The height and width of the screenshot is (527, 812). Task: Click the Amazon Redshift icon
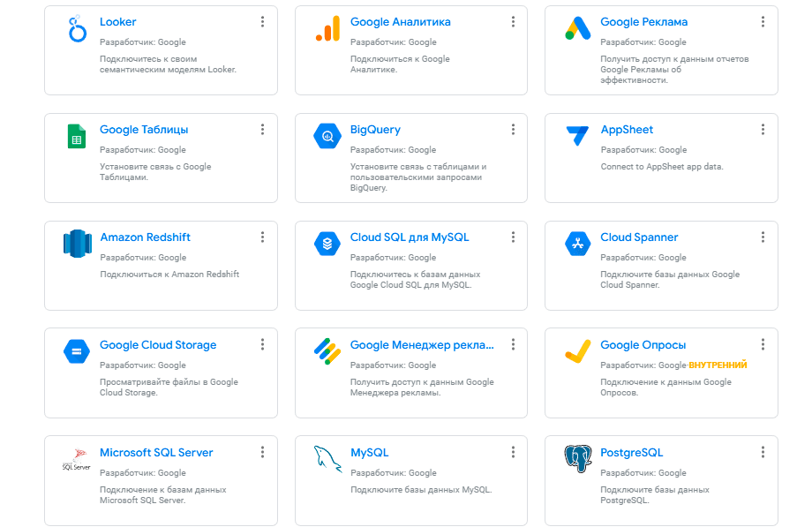tap(77, 244)
